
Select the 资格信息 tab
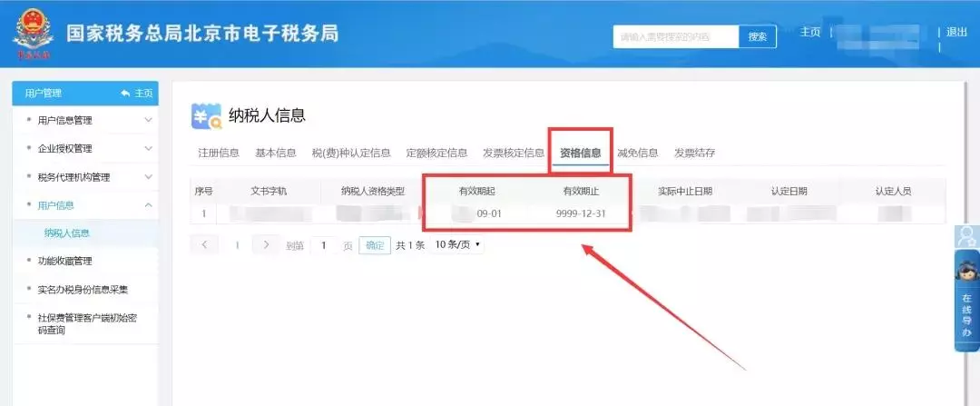tap(581, 153)
